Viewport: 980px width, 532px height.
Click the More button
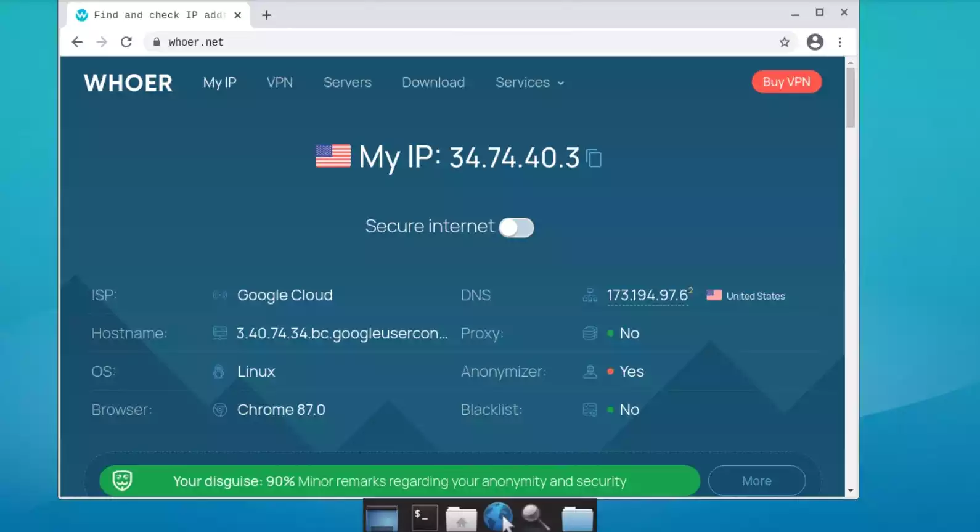point(757,481)
